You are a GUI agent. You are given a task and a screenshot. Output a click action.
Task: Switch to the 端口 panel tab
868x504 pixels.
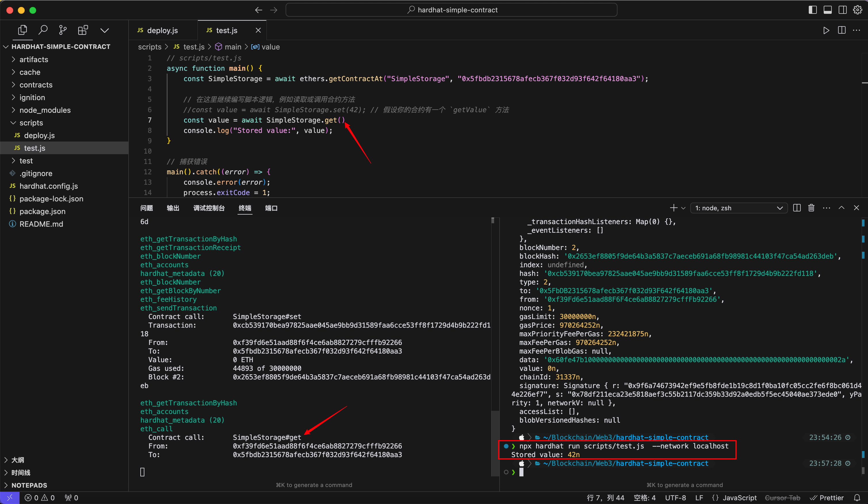click(271, 208)
